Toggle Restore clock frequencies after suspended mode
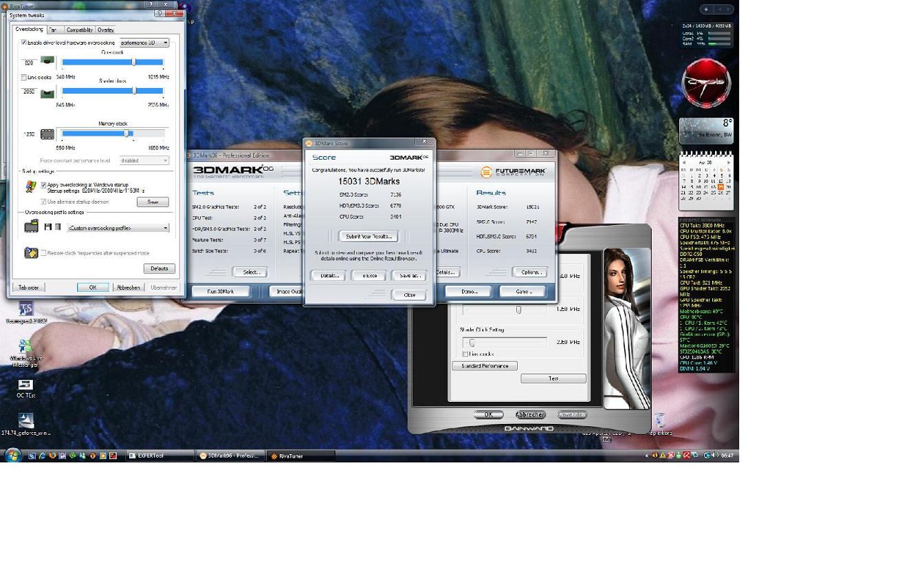The image size is (924, 578). coord(43,253)
